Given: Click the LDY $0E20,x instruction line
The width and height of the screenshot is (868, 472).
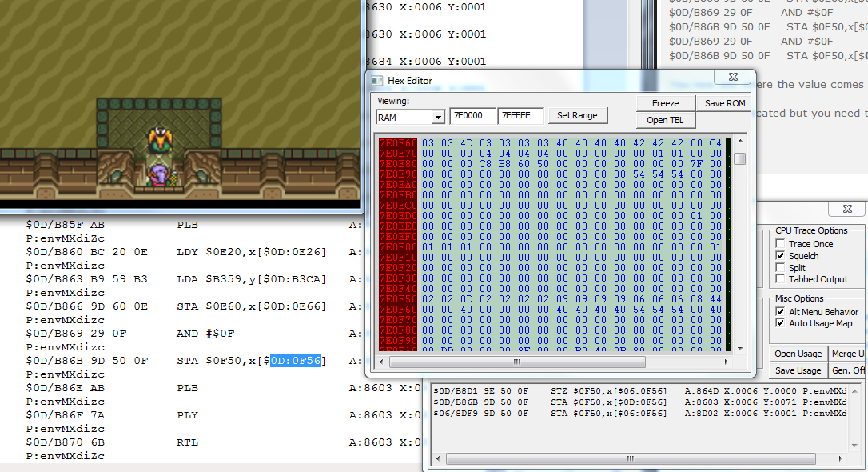Looking at the screenshot, I should [x=176, y=252].
